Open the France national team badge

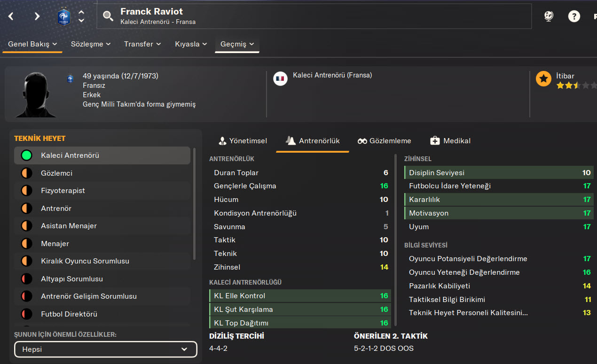click(x=63, y=16)
